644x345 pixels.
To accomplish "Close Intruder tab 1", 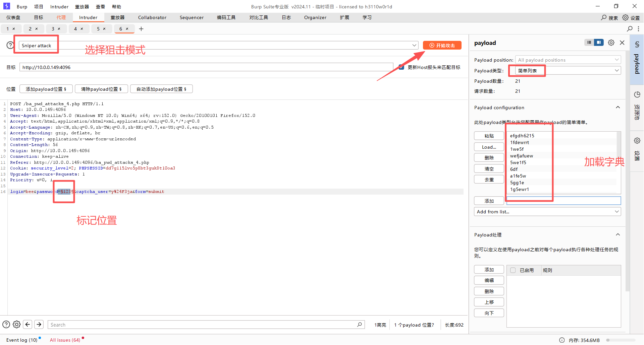I will [x=14, y=29].
